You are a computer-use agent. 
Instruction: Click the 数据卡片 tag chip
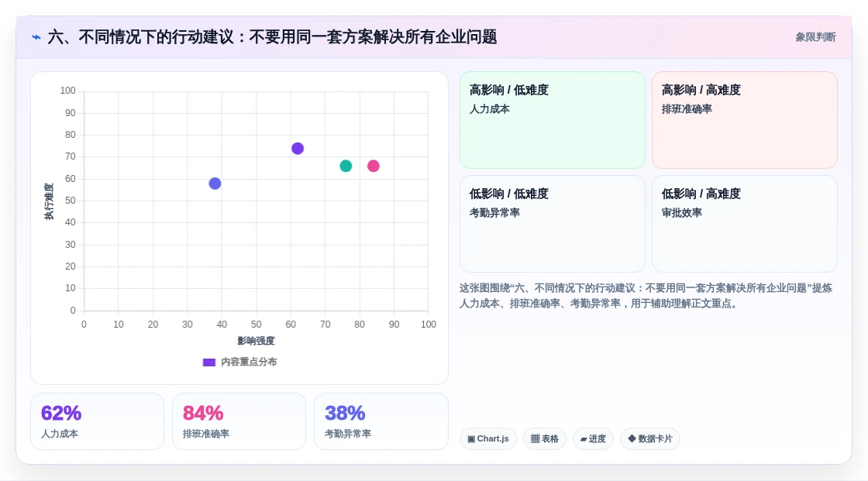[x=650, y=438]
